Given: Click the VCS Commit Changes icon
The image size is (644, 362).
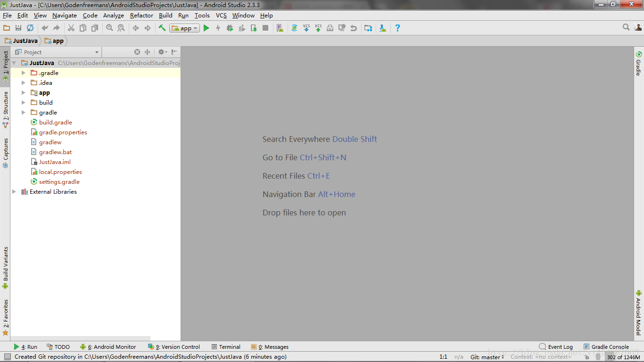Looking at the screenshot, I should coord(318,28).
